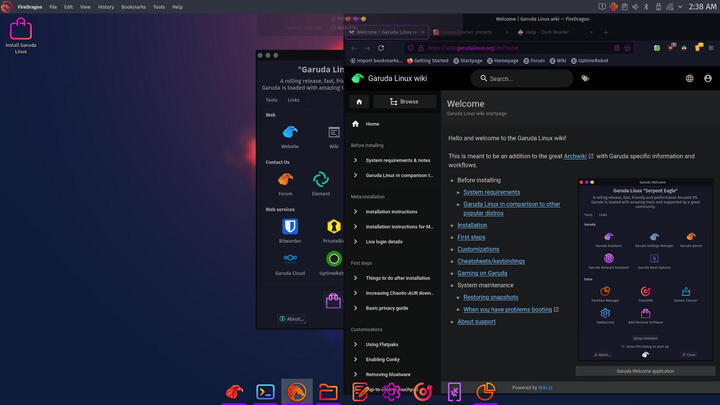Open the Bookmarks menu
Image resolution: width=720 pixels, height=405 pixels.
(x=133, y=7)
